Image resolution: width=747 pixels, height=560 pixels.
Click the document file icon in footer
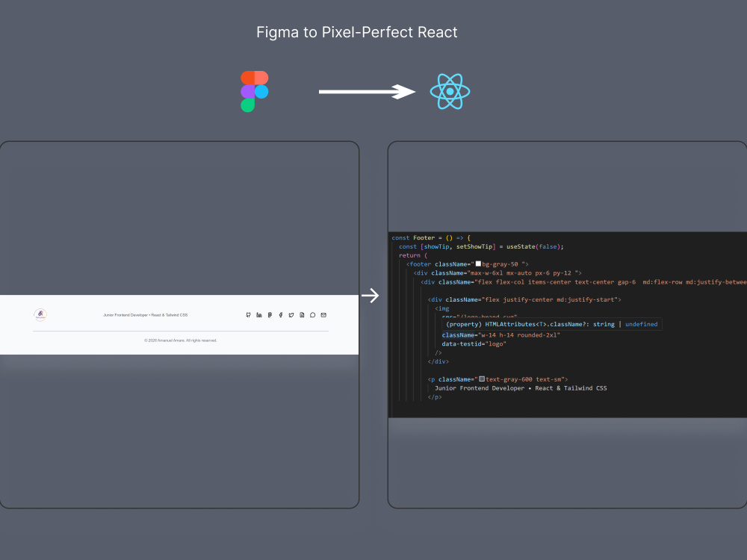pos(302,315)
